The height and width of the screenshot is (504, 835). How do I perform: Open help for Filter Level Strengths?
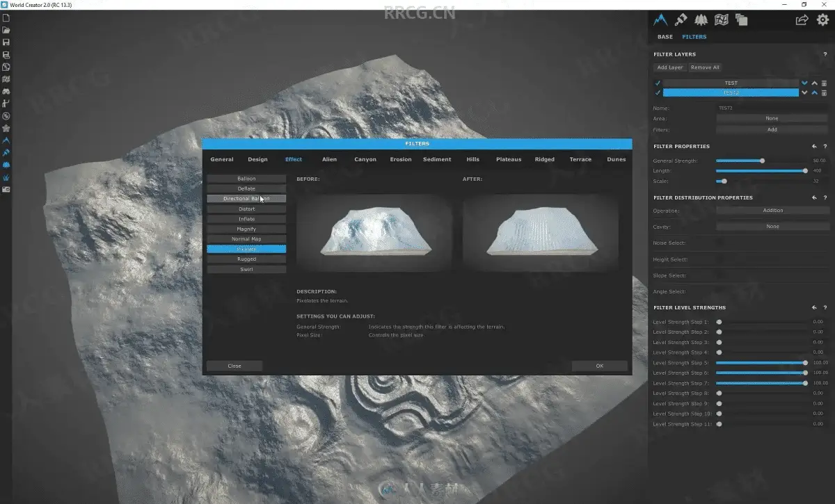825,307
